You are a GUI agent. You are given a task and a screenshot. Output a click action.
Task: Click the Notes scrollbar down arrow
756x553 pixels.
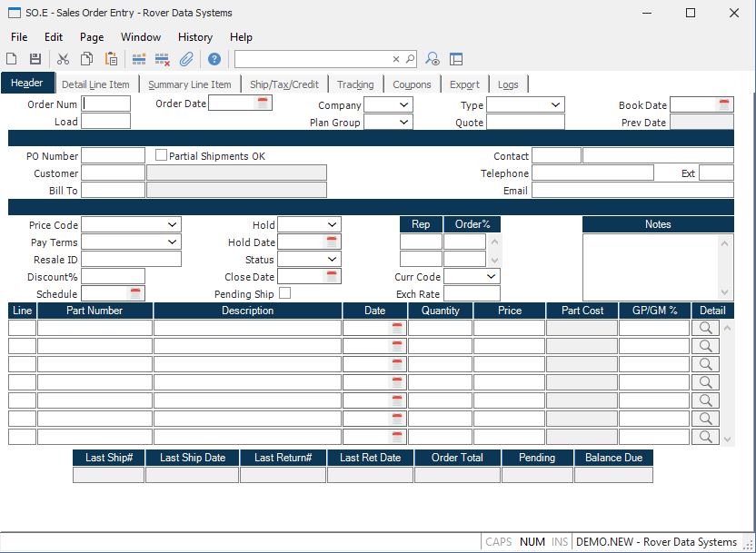click(x=725, y=292)
